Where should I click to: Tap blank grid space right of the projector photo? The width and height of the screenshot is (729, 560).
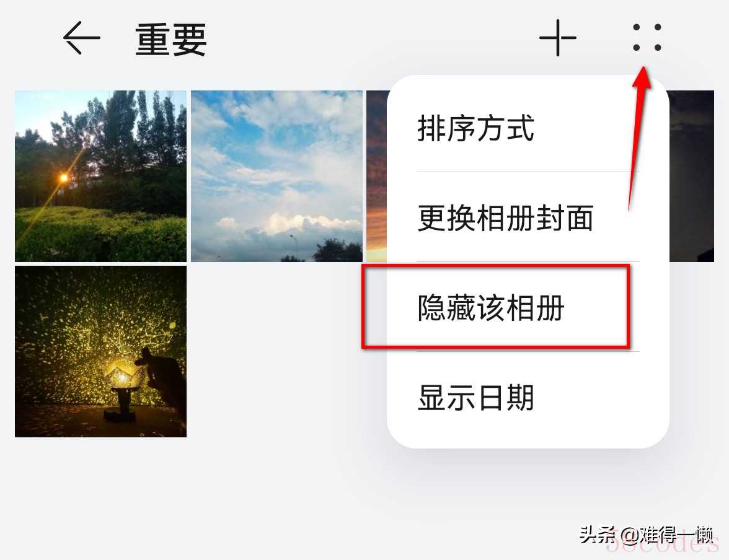coord(276,351)
